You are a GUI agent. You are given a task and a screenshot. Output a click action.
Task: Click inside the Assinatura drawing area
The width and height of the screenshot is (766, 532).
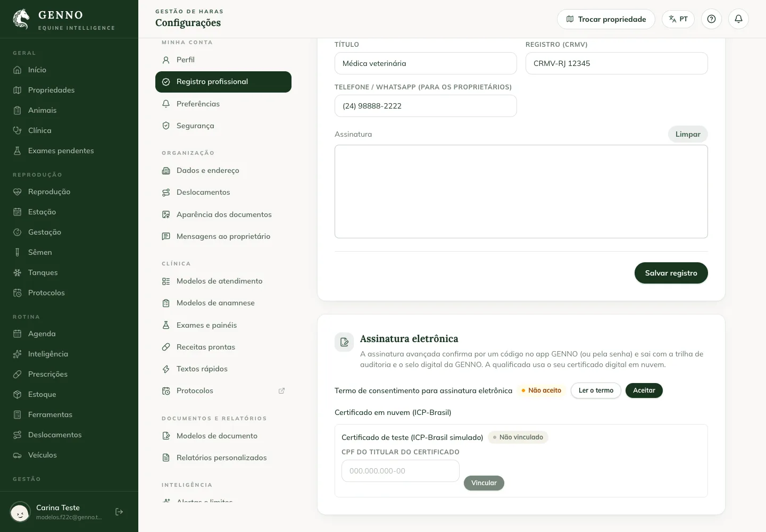pyautogui.click(x=521, y=192)
